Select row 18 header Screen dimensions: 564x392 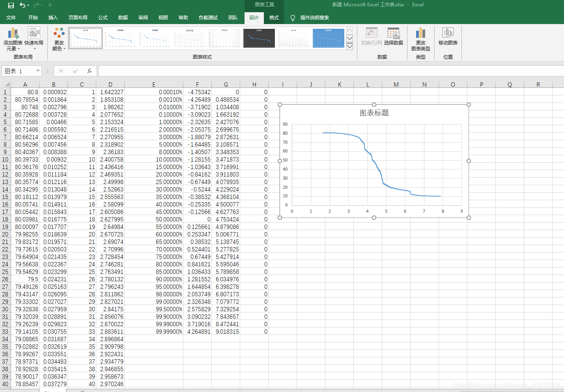pos(5,219)
